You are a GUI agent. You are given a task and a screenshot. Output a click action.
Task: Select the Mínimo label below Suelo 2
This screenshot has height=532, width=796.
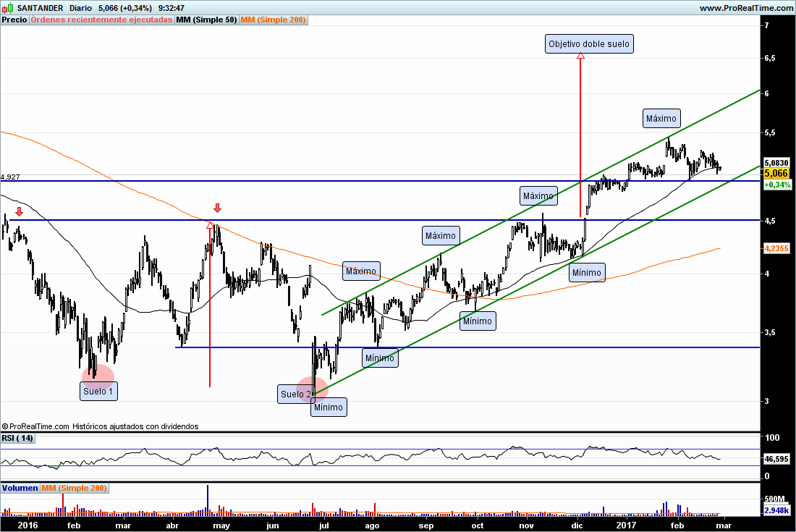329,407
